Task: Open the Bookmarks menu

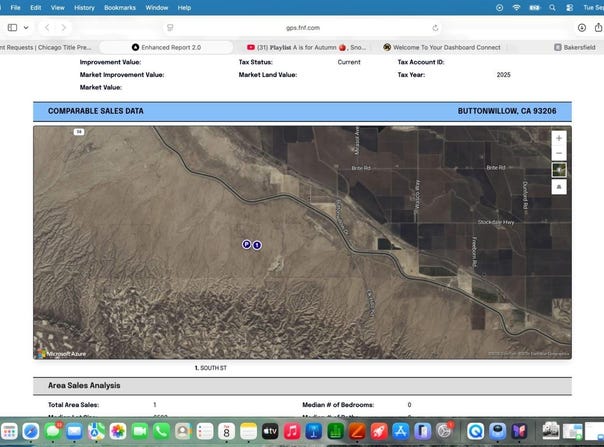Action: [x=120, y=8]
